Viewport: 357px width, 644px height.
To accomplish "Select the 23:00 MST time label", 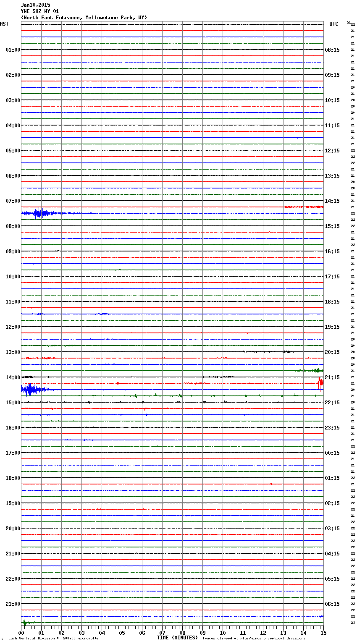I will (13, 604).
